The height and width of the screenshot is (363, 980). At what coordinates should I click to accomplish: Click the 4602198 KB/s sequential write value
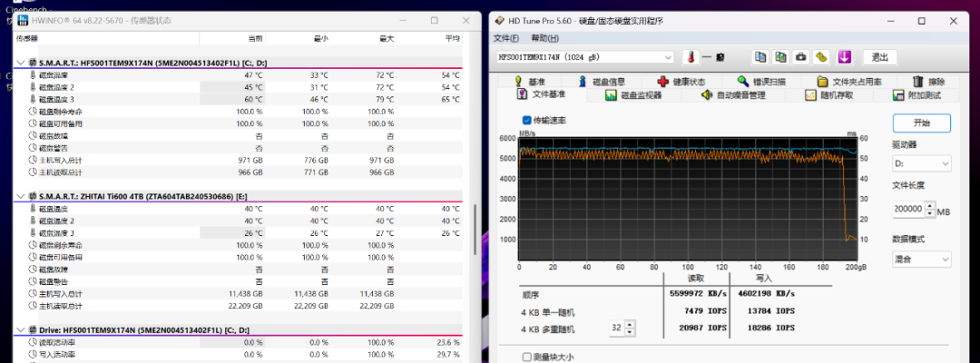coord(766,293)
